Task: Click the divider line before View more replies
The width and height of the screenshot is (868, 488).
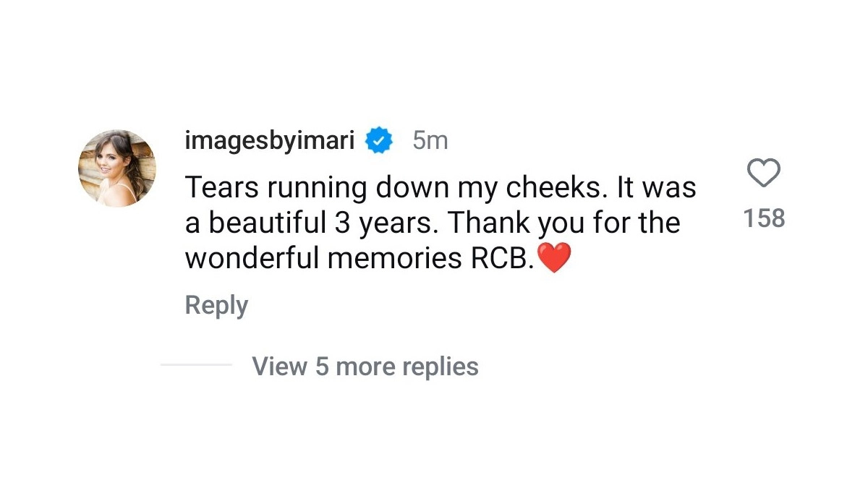Action: (195, 365)
